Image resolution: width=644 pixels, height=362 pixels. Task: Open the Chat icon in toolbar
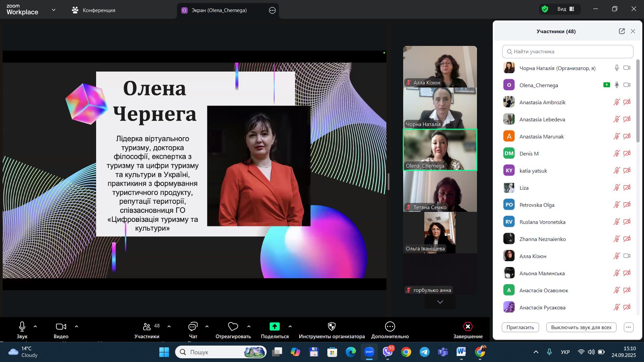[x=193, y=326]
